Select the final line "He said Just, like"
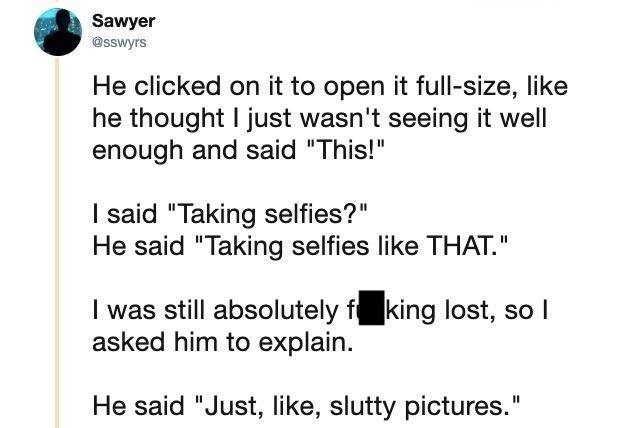623x428 pixels. (x=306, y=407)
